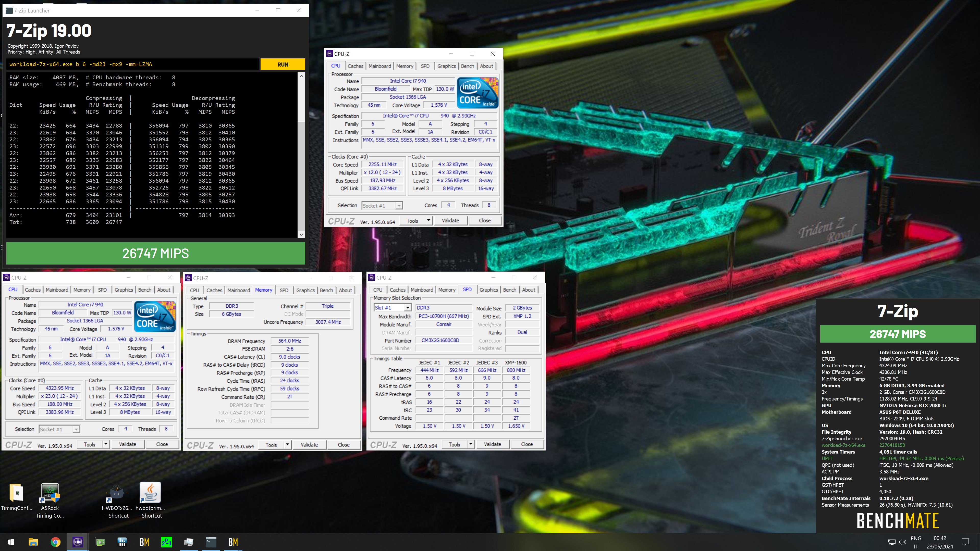The height and width of the screenshot is (551, 980).
Task: Click the yellow RUN button in 7-Zip Launcher
Action: (283, 64)
